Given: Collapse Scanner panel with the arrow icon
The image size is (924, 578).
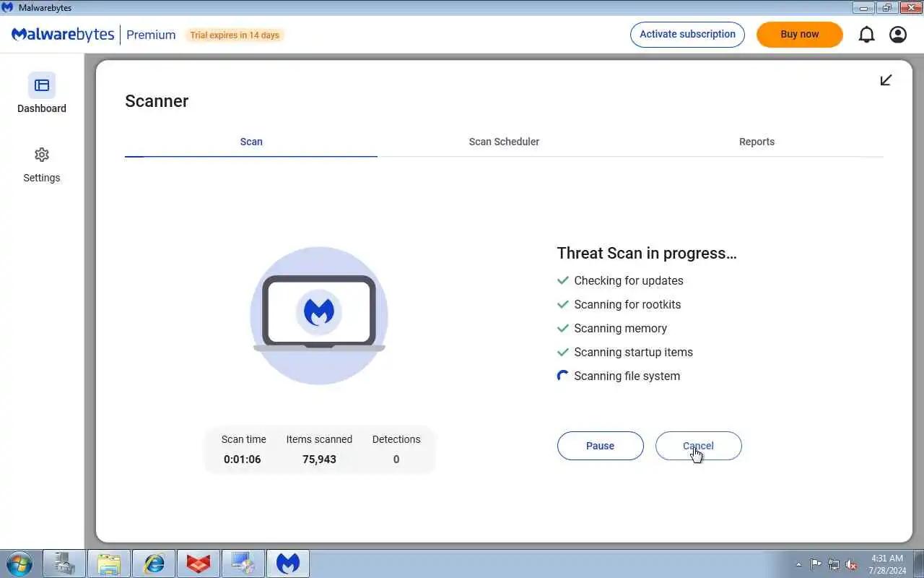Looking at the screenshot, I should 886,80.
